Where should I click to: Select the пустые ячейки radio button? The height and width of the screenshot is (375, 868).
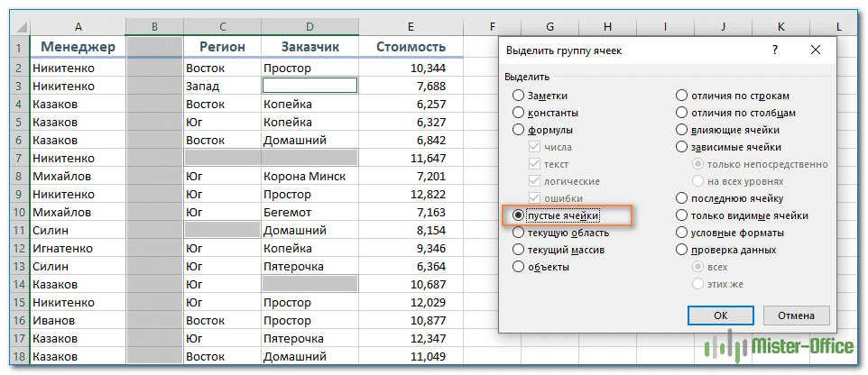(518, 215)
